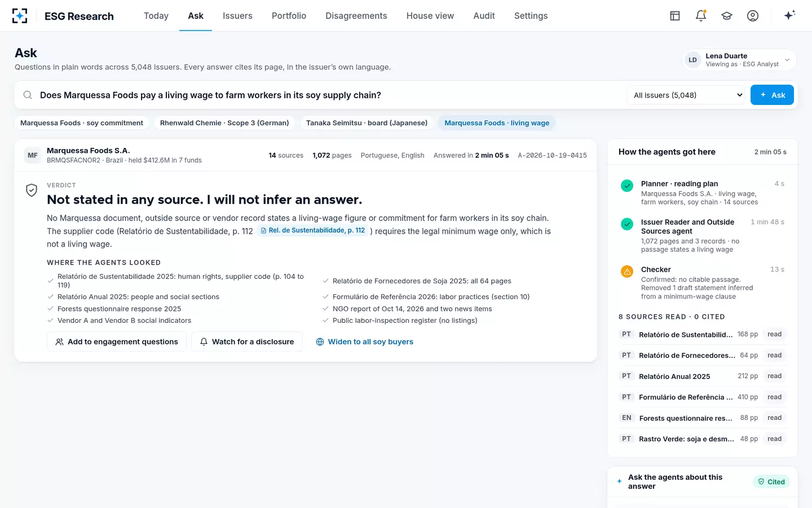Click the search magnifier icon in the question bar

tap(27, 95)
